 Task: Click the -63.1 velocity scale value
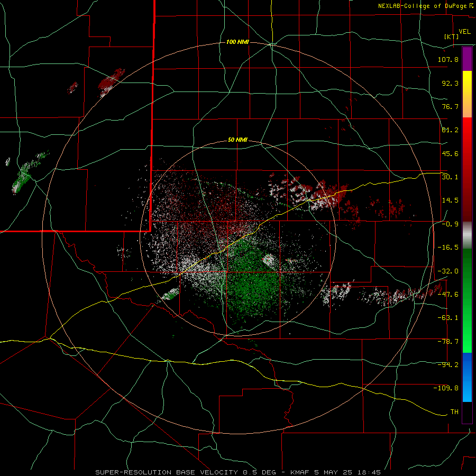click(448, 318)
